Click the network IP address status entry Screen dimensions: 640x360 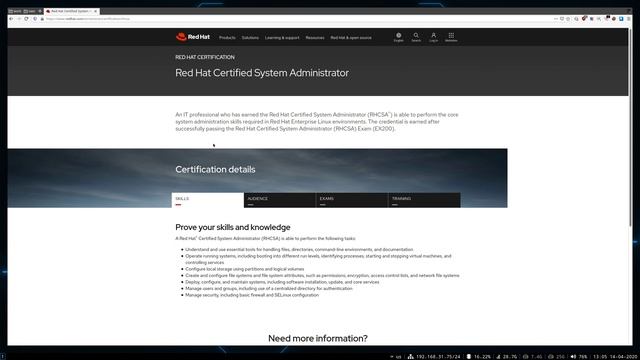pos(434,357)
